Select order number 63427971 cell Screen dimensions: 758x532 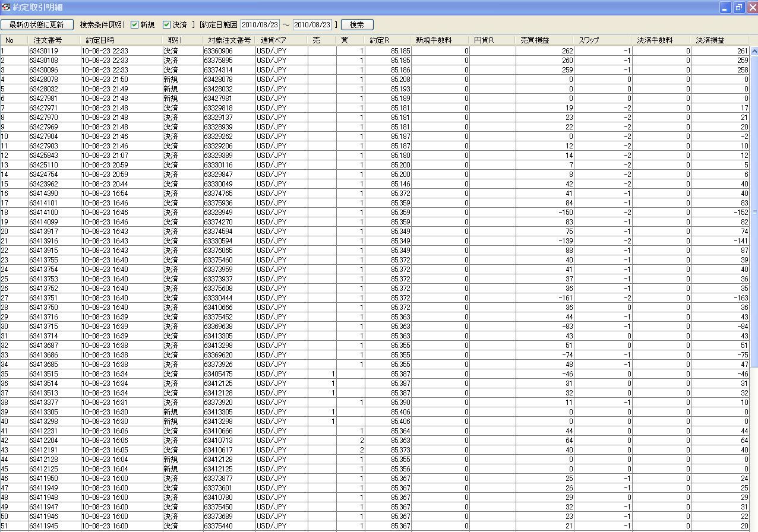pyautogui.click(x=54, y=108)
